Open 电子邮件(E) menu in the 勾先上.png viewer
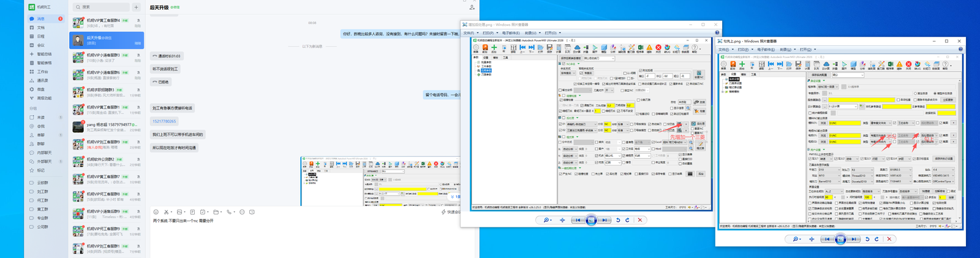The height and width of the screenshot is (258, 980). point(767,50)
